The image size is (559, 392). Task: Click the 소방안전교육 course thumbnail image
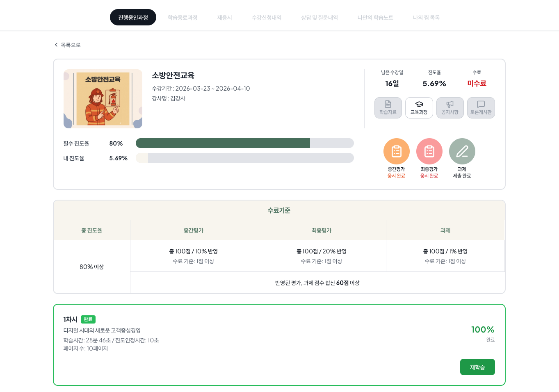[x=103, y=99]
